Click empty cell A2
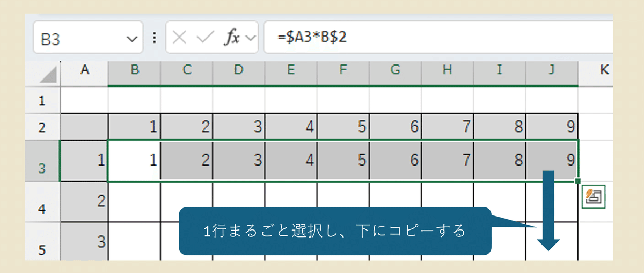The image size is (644, 273). [x=84, y=127]
